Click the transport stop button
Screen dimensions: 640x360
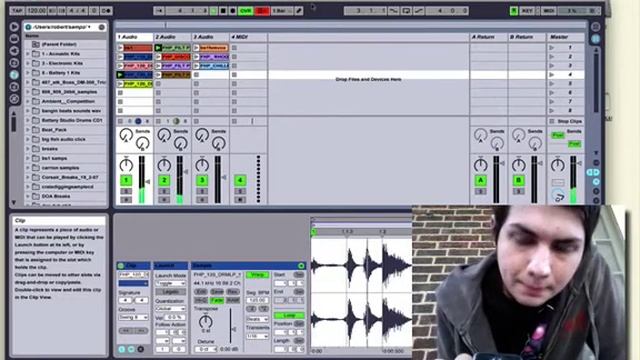[223, 11]
